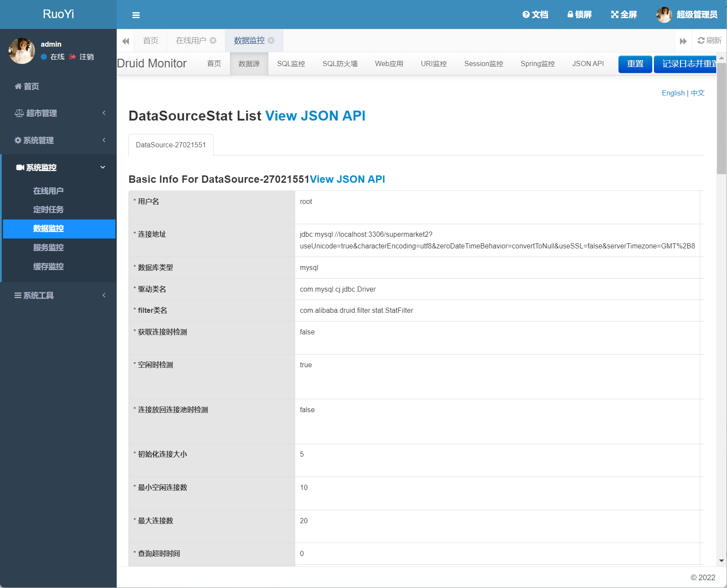Open the SQL防火墙 Druid tab

[340, 64]
